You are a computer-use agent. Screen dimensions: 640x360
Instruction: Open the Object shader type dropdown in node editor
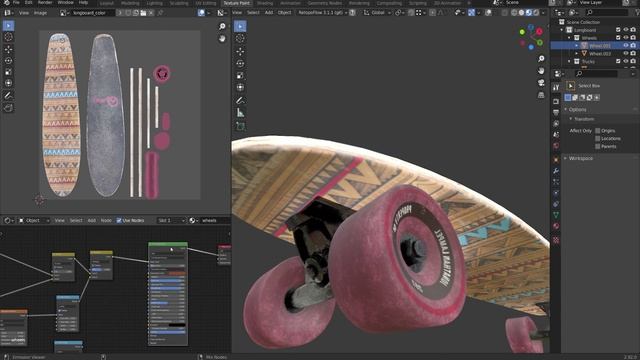34,220
